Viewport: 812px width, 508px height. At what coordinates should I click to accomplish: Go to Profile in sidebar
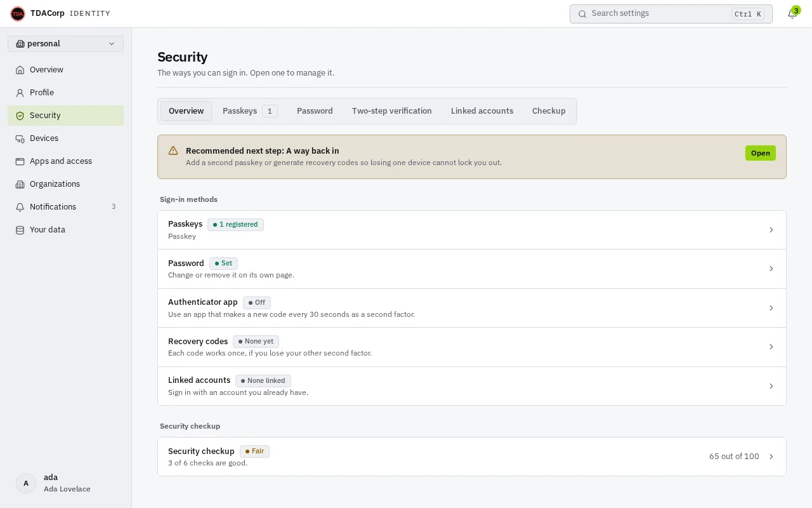click(x=66, y=93)
